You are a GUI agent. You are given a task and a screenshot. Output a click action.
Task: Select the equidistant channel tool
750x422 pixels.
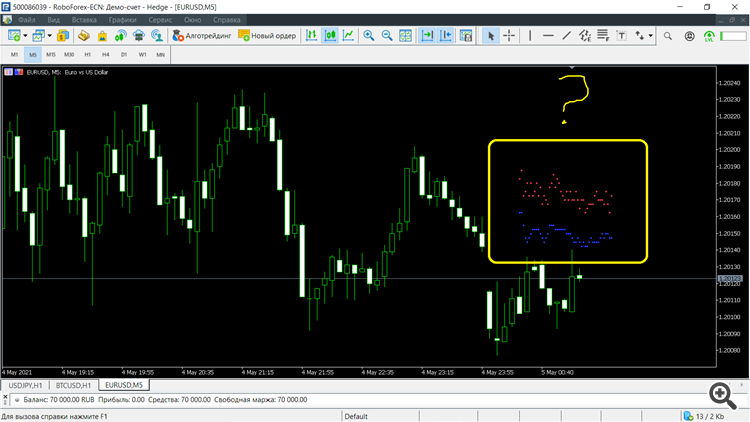point(585,35)
